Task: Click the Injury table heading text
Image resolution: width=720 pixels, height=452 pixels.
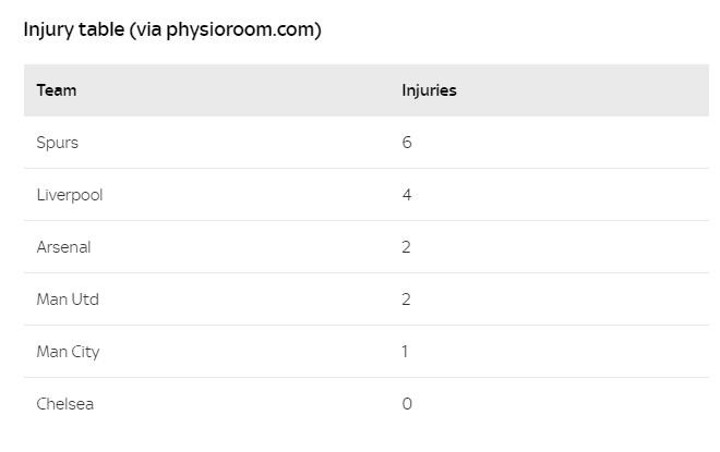Action: coord(172,30)
